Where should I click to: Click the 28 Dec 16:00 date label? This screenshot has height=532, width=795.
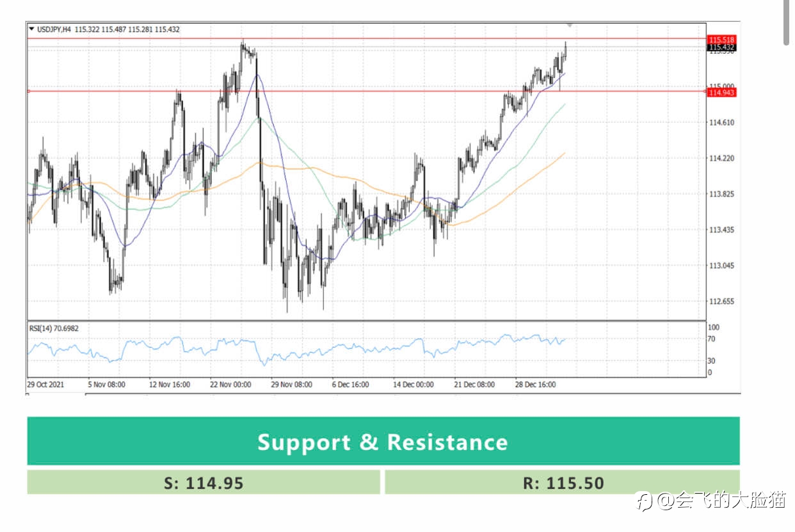coord(535,385)
